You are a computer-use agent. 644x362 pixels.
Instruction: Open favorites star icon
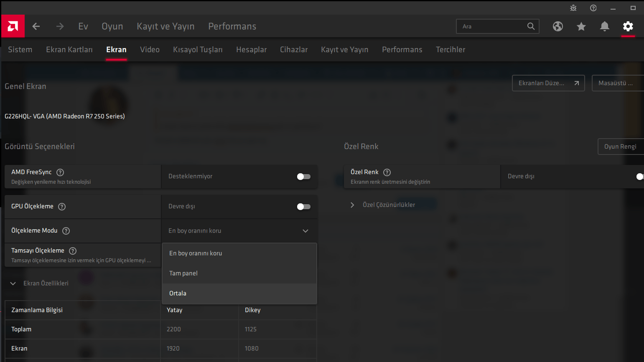coord(581,26)
